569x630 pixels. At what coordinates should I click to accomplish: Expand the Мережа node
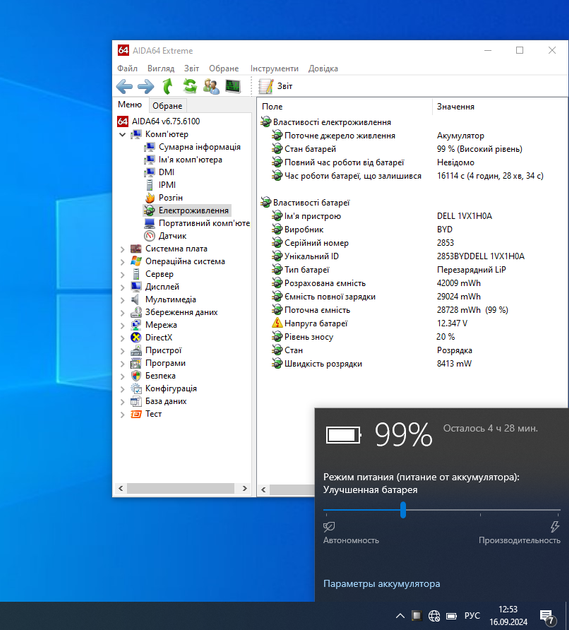(x=123, y=325)
